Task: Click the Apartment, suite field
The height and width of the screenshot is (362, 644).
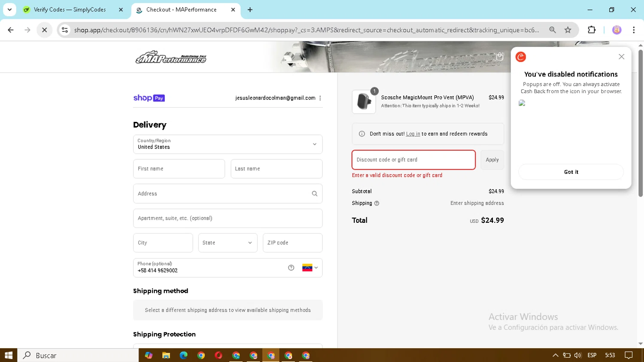Action: (x=228, y=218)
